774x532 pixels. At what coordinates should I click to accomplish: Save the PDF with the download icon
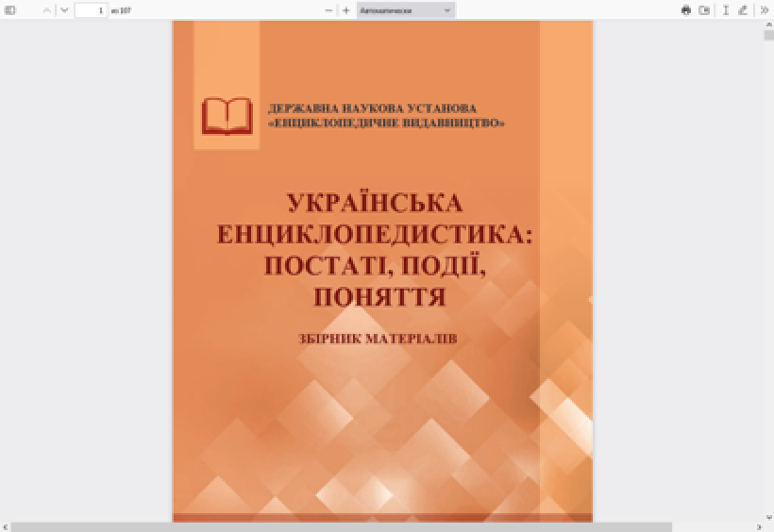click(704, 10)
